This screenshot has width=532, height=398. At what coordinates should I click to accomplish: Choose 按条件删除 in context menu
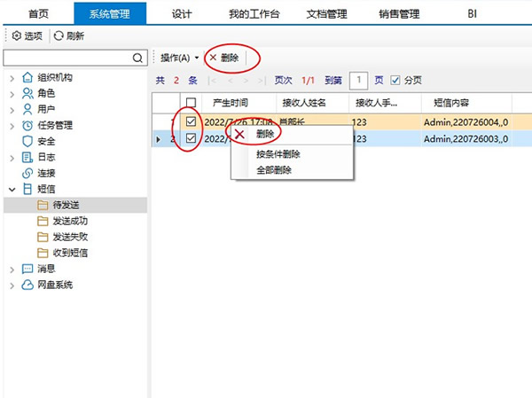[x=278, y=153]
